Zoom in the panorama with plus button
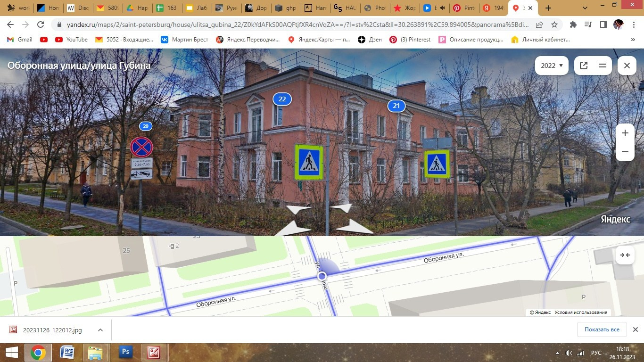644x362 pixels. click(625, 133)
